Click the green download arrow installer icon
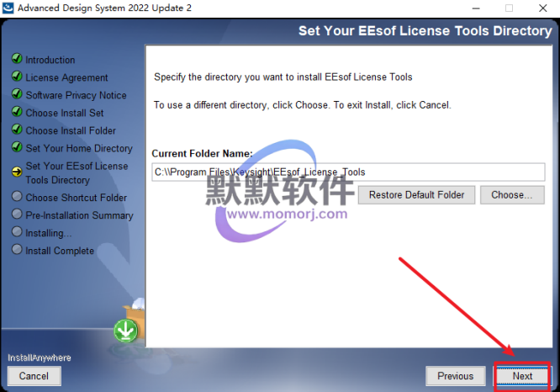 coord(126,331)
